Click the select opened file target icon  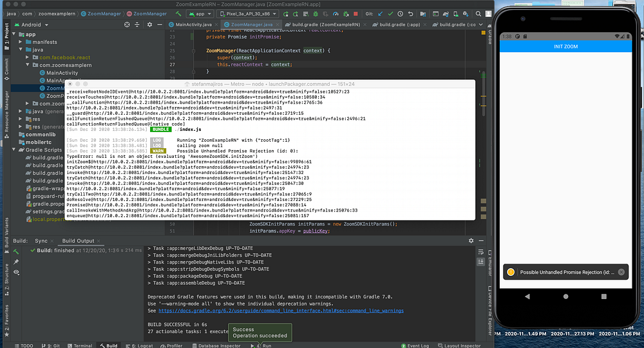(x=127, y=24)
